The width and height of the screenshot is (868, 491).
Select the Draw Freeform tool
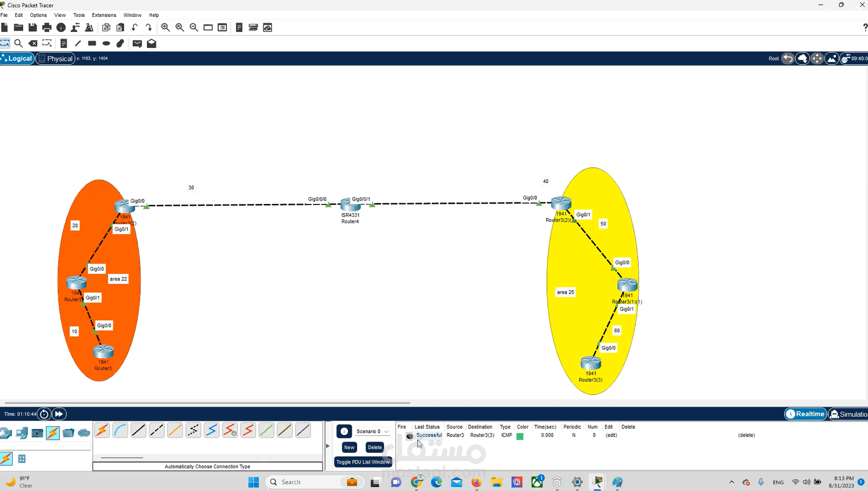[120, 43]
